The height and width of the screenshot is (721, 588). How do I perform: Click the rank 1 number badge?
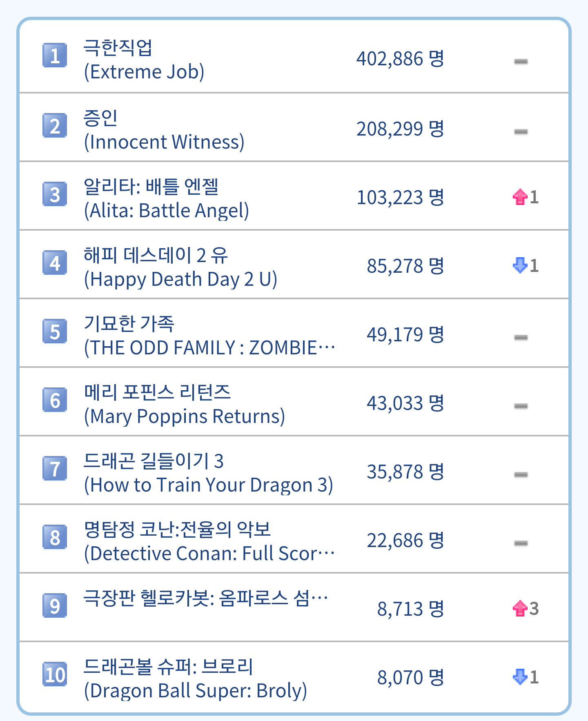tap(55, 55)
